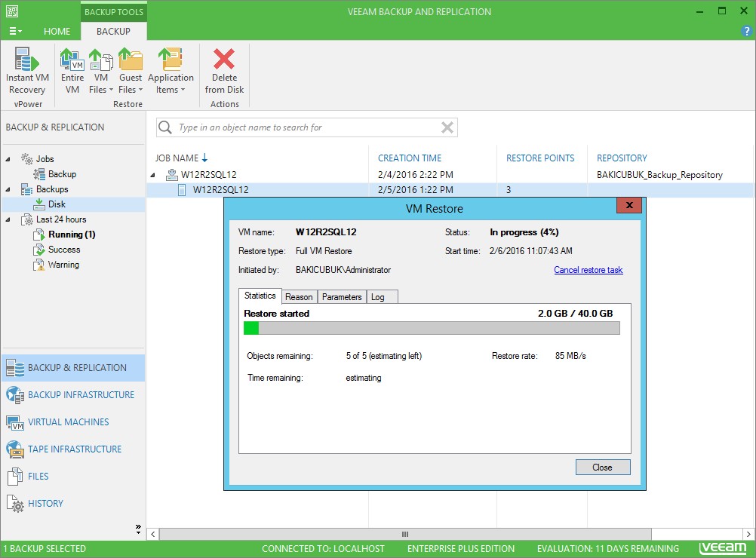The height and width of the screenshot is (558, 756).
Task: Open VM Files restore menu
Action: coord(101,71)
